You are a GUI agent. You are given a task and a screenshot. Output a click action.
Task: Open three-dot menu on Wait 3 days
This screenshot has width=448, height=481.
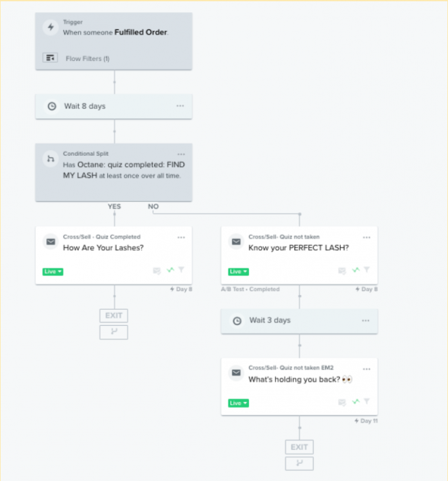[365, 321]
